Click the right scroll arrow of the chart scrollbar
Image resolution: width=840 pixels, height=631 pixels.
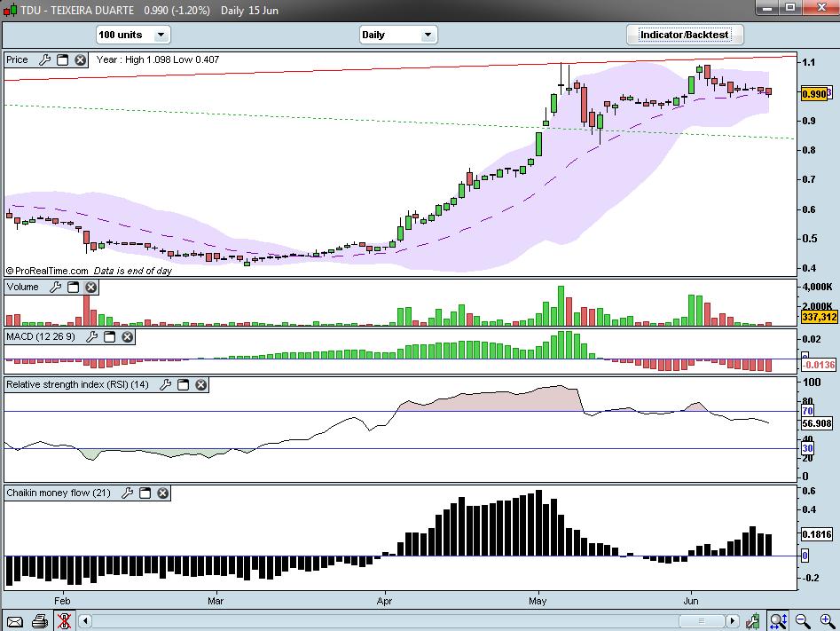tap(733, 621)
